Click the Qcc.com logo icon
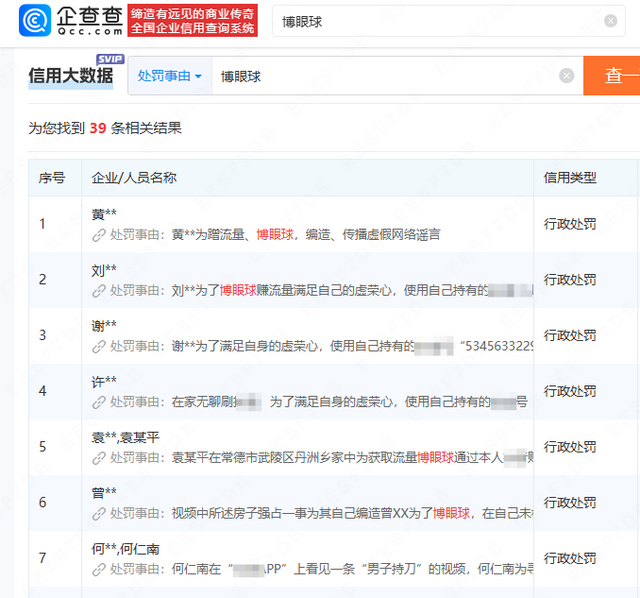Viewport: 640px width, 598px height. pyautogui.click(x=35, y=20)
